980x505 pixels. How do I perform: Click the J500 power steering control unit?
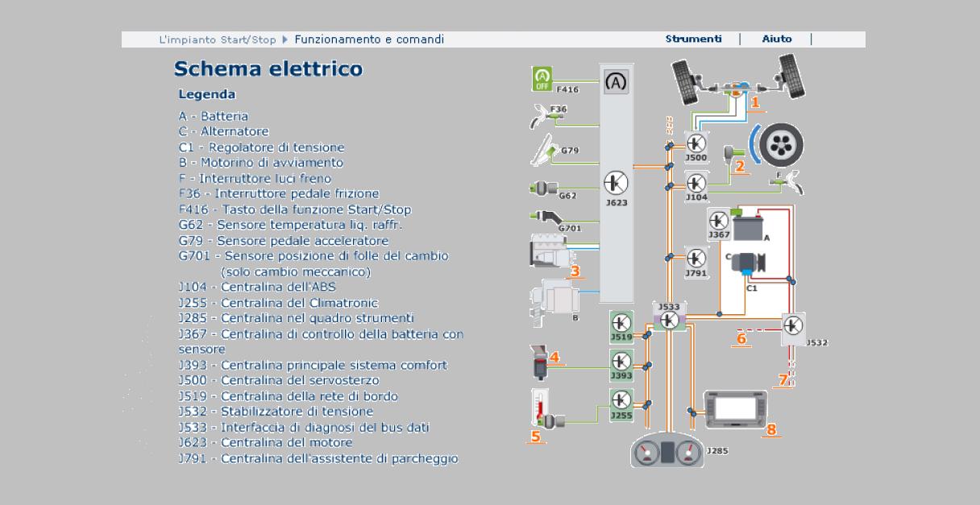pos(696,144)
